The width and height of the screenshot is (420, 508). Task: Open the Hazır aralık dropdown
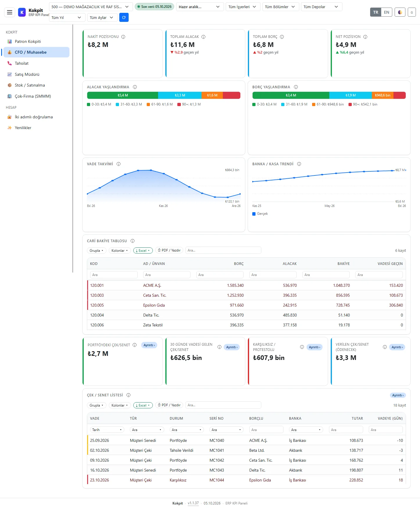(x=200, y=7)
